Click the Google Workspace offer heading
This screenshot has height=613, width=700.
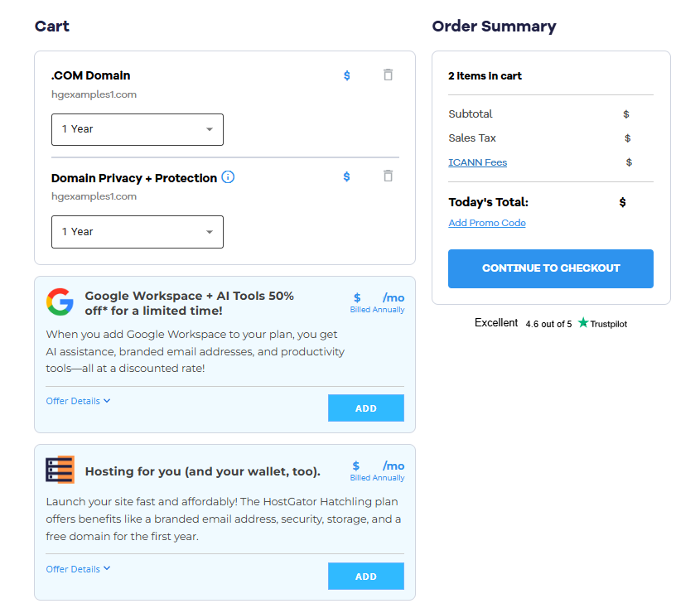pos(189,303)
